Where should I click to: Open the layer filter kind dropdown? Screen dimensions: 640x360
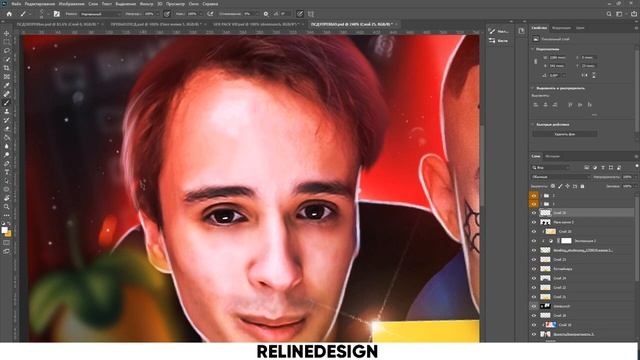click(x=551, y=167)
